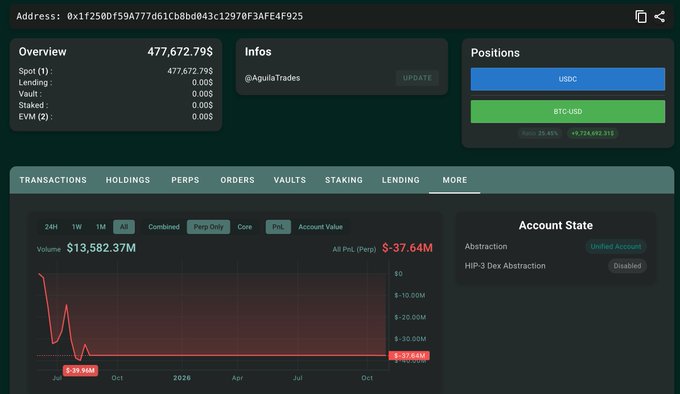Open the PERPS tab
Viewport: 680px width, 394px height.
[x=185, y=180]
